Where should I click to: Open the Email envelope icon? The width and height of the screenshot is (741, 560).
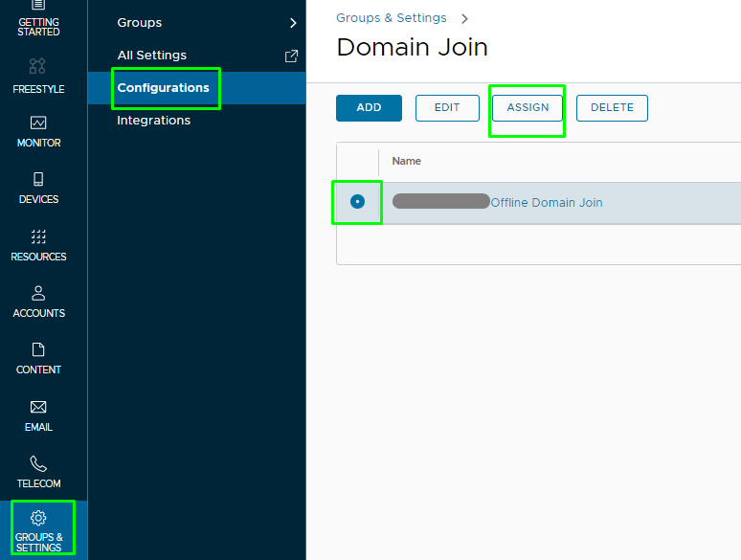coord(38,407)
